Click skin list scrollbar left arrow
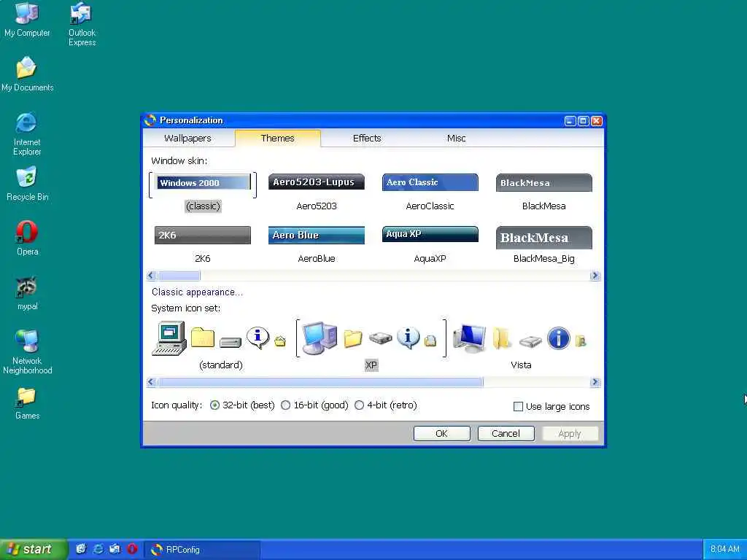The height and width of the screenshot is (560, 747). pyautogui.click(x=152, y=276)
